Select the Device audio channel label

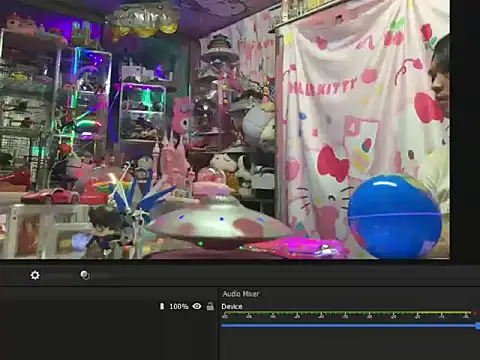click(x=232, y=306)
